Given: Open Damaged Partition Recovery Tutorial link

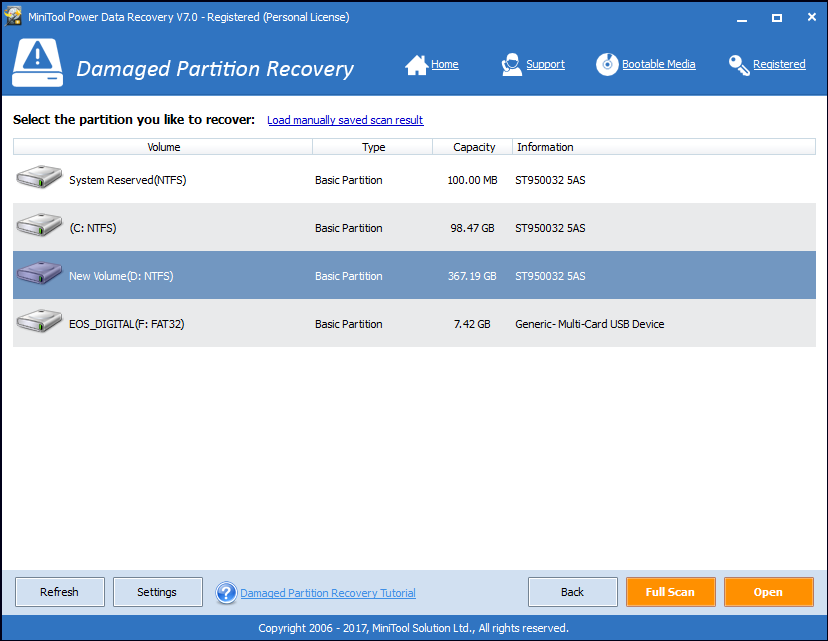Looking at the screenshot, I should (328, 593).
